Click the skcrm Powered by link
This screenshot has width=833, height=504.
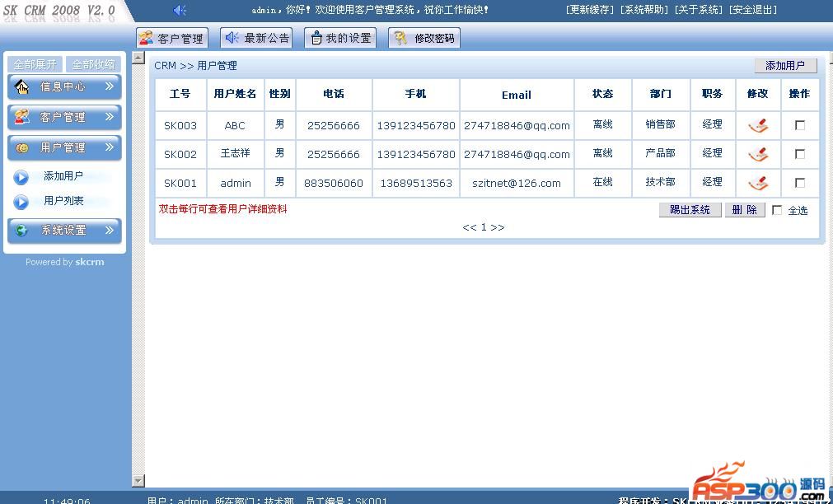click(89, 262)
